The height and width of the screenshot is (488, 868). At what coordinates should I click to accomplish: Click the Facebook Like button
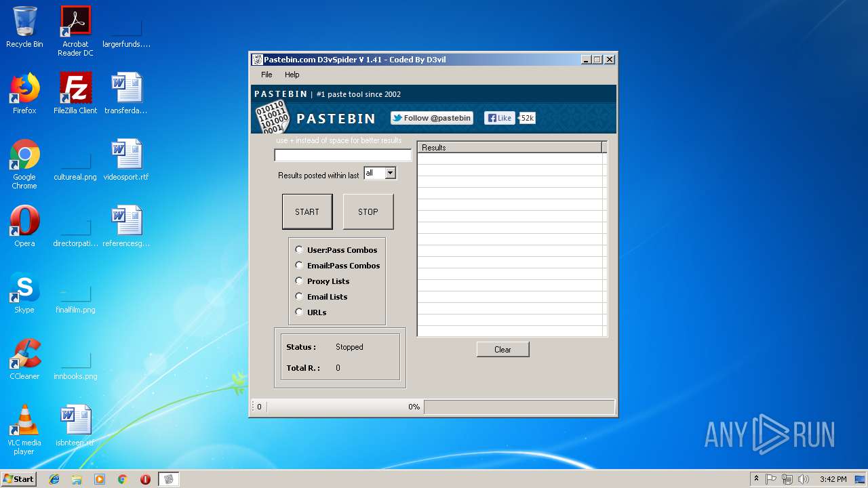[500, 118]
